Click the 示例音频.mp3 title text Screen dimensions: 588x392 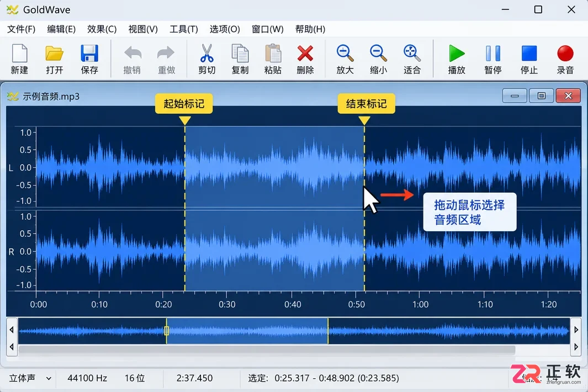(51, 97)
